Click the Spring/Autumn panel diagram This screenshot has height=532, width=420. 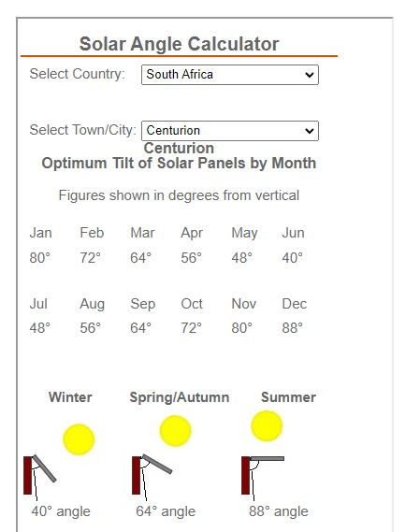(152, 476)
